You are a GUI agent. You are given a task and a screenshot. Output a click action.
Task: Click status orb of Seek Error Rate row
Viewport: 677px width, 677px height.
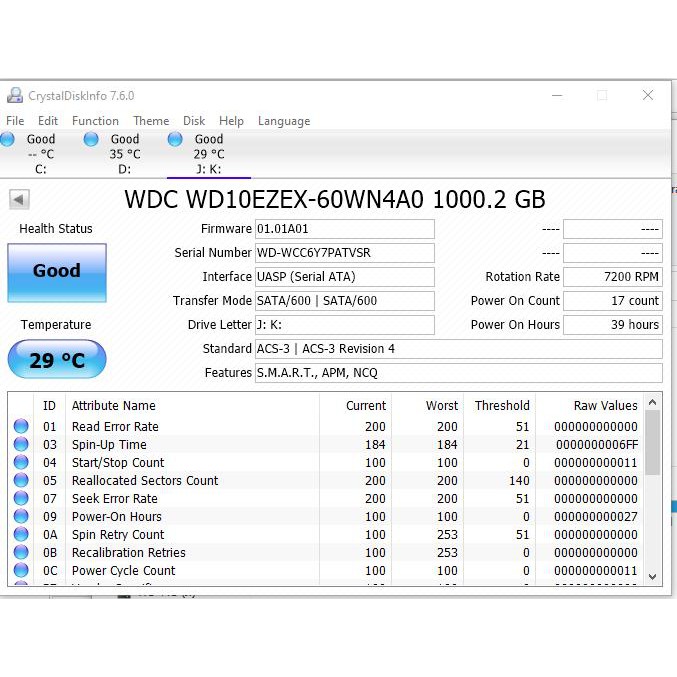(21, 498)
